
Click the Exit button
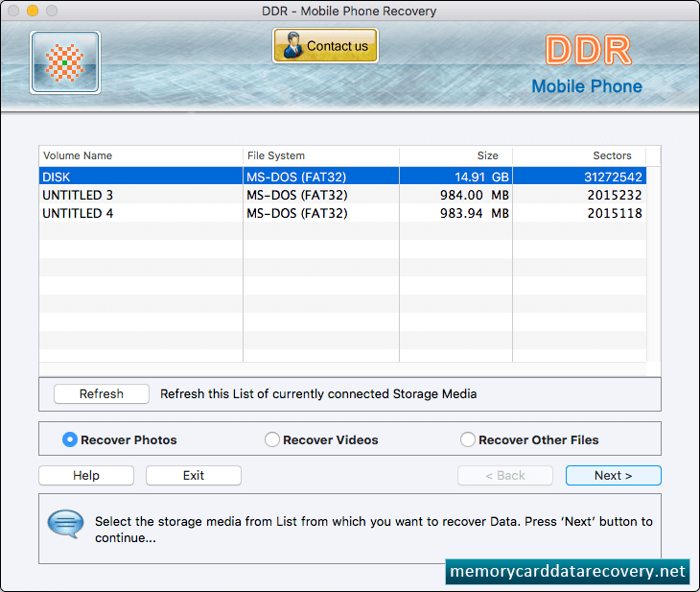click(194, 475)
